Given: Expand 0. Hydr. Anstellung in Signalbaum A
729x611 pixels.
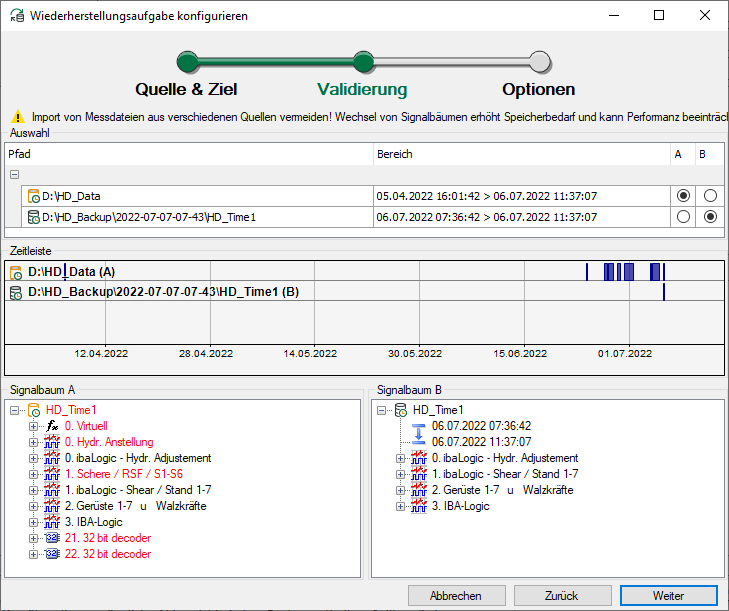Looking at the screenshot, I should click(x=34, y=442).
